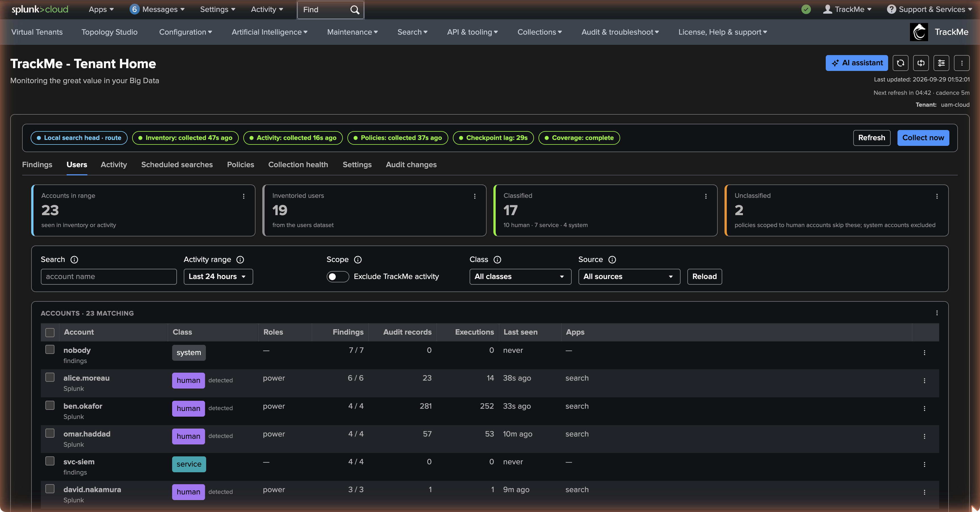Open row actions for svc-siem
Screen dimensions: 980x512
pos(924,464)
